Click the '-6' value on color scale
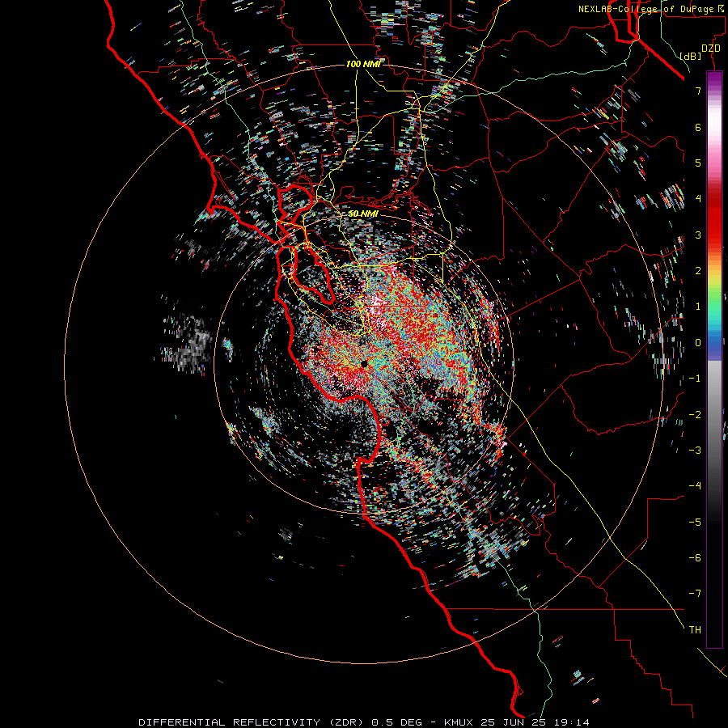This screenshot has width=728, height=728. tap(695, 558)
